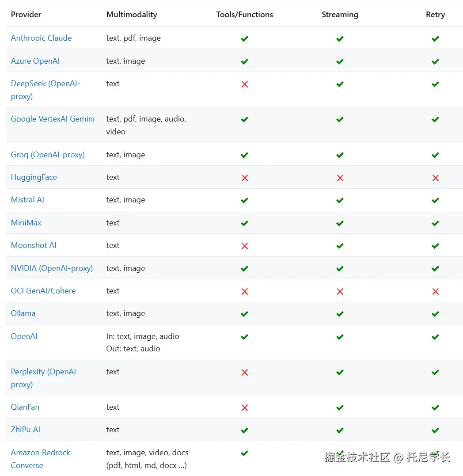Open the Azure OpenAI provider link

(x=35, y=61)
